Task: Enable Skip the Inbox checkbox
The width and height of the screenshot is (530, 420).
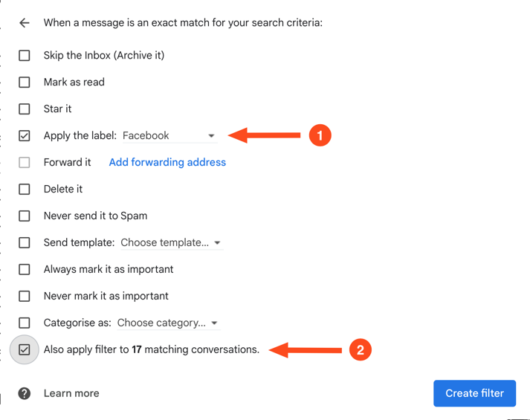Action: tap(25, 56)
